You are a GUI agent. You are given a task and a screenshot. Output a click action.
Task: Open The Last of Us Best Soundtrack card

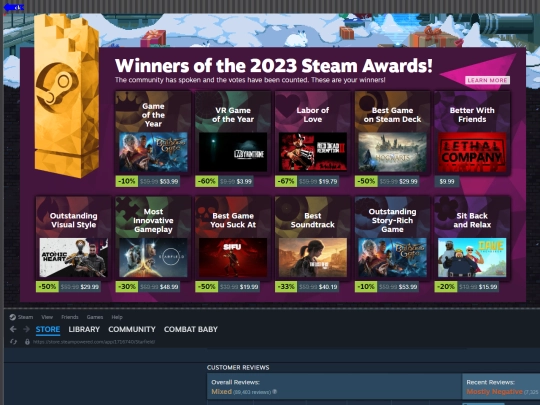(313, 258)
